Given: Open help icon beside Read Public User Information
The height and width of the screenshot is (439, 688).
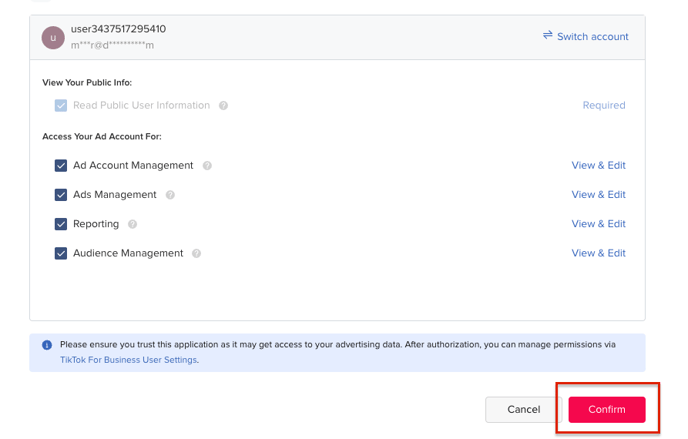Looking at the screenshot, I should tap(223, 106).
